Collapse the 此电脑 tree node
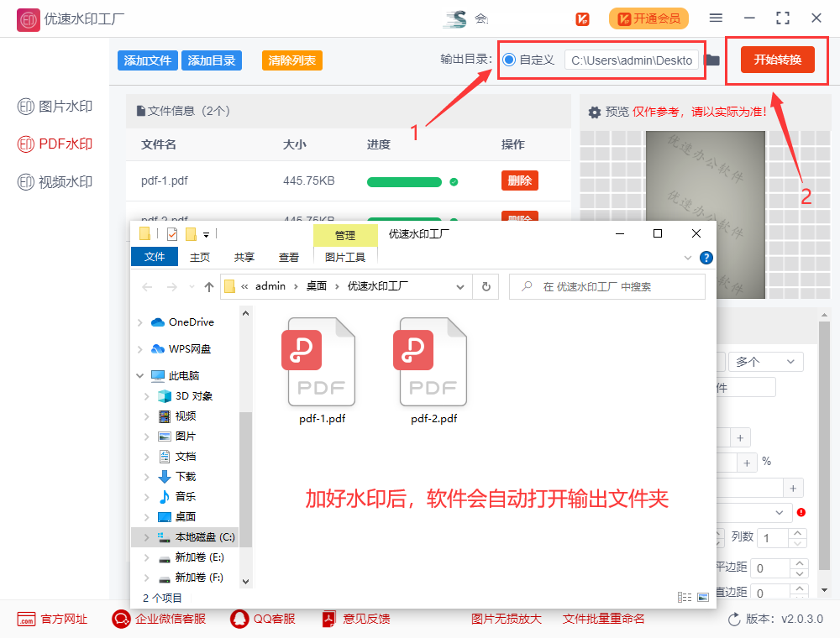840x638 pixels. click(x=139, y=376)
